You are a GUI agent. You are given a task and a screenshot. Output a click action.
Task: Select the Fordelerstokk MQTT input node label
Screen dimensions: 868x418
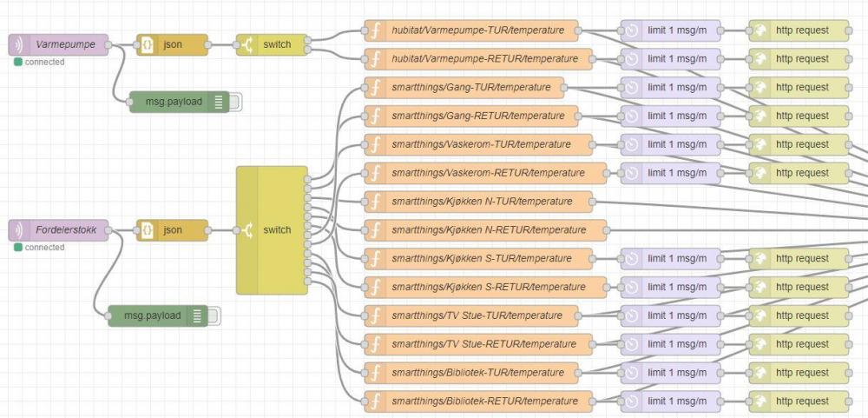click(67, 230)
